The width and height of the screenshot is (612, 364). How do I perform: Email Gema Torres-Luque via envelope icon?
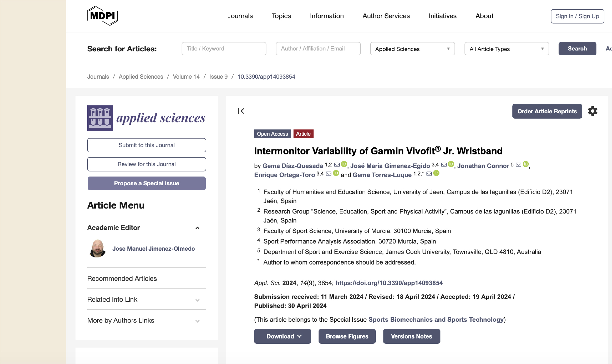[x=429, y=174]
